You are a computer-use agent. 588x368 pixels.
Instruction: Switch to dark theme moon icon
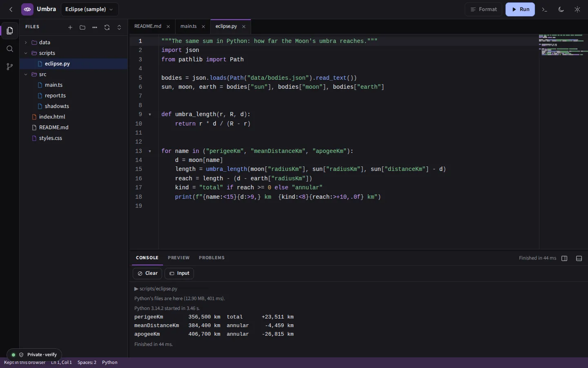[561, 9]
